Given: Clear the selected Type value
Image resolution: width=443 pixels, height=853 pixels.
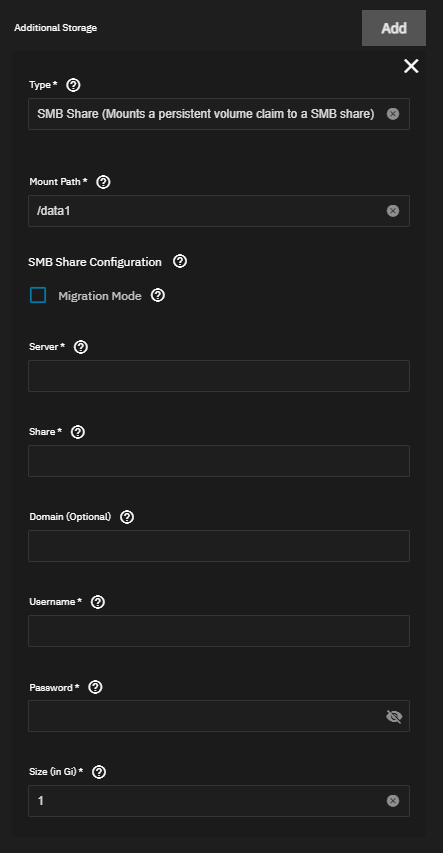Looking at the screenshot, I should [x=393, y=114].
